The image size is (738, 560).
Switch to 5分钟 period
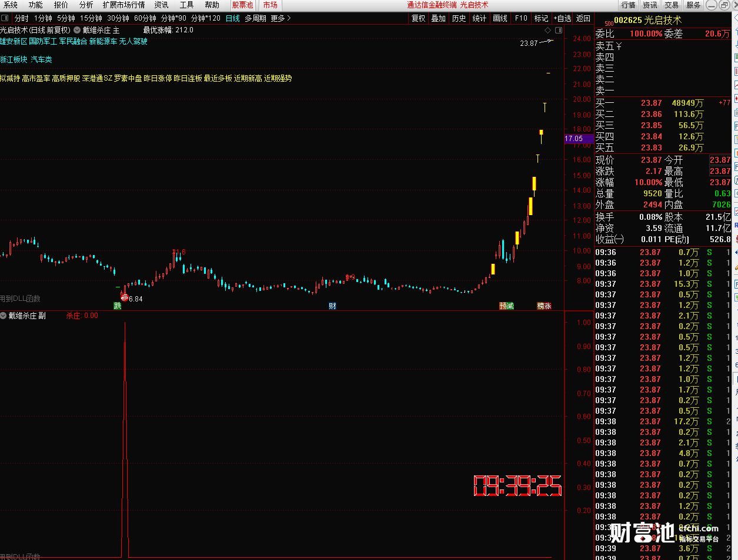tap(66, 18)
